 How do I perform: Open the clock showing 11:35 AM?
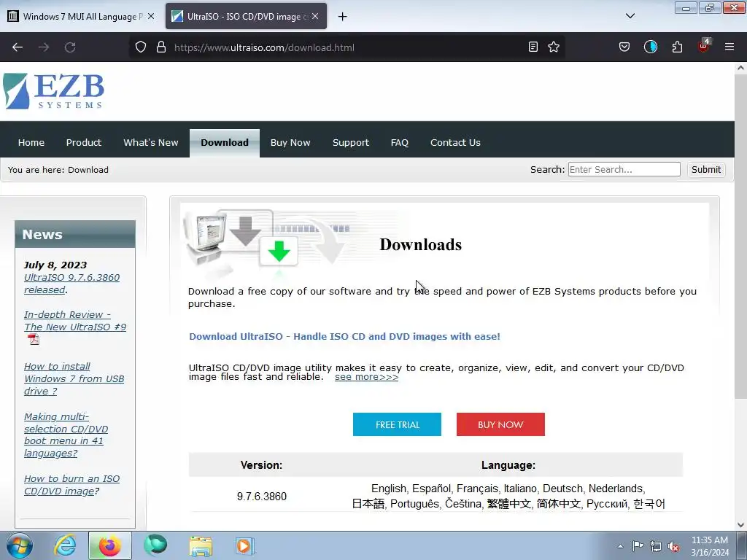[x=710, y=546]
